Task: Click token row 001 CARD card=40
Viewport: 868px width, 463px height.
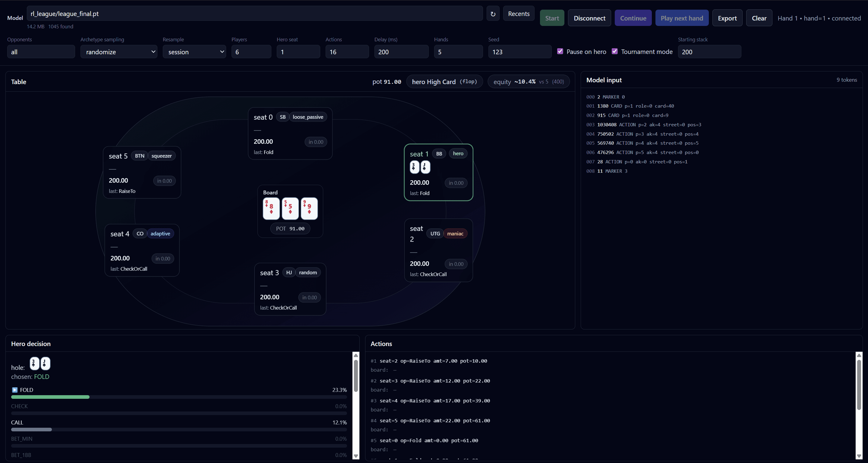Action: click(x=630, y=106)
